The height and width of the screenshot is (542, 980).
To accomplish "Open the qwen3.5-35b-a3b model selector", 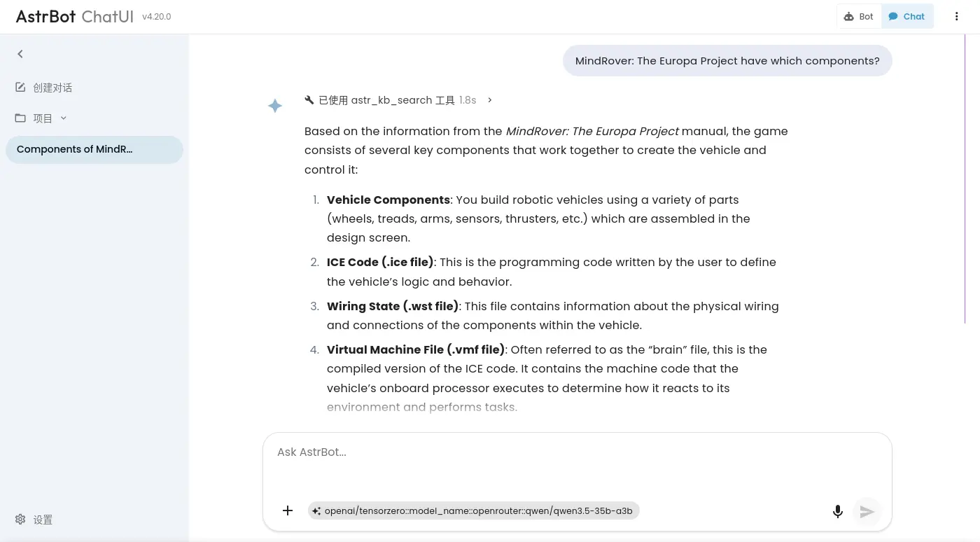I will click(474, 510).
